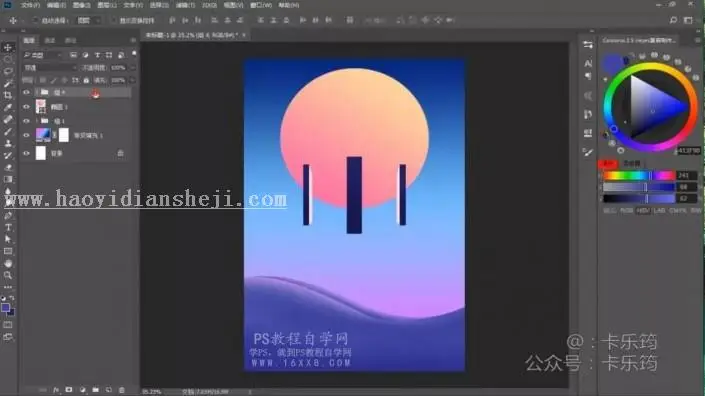Click the rainbow hue slider in Coolorus

638,175
